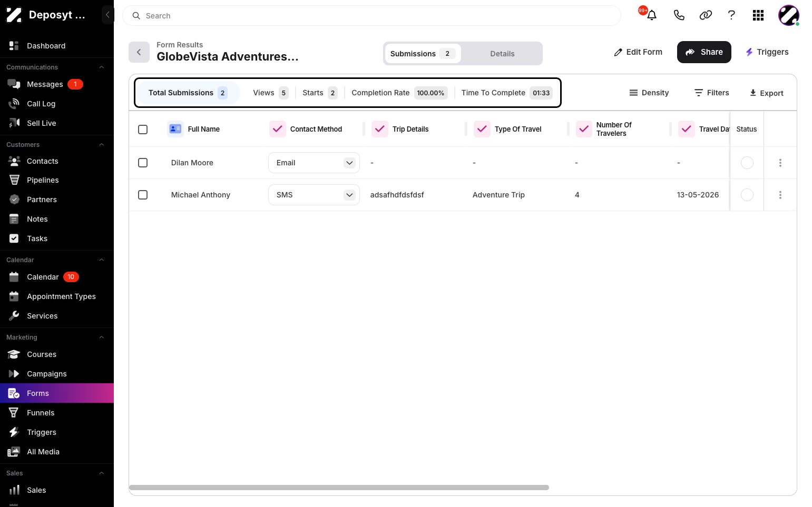This screenshot has width=812, height=507.
Task: Open the Triggers button in the header
Action: click(767, 52)
